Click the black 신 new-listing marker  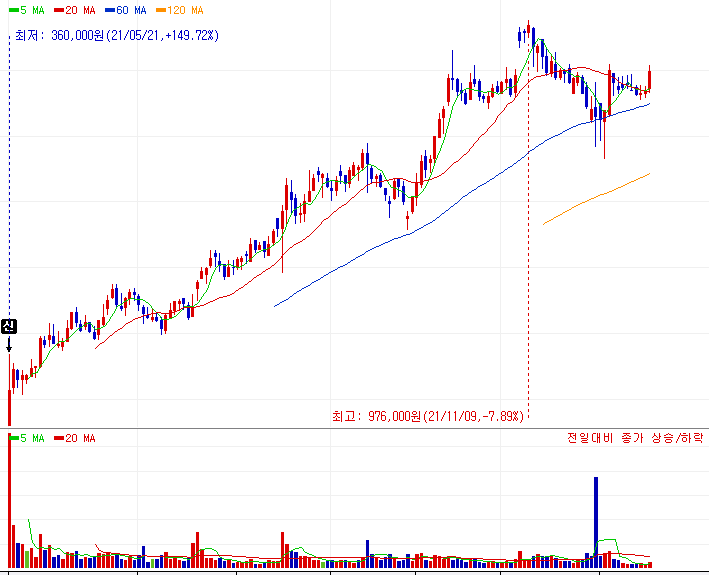click(x=9, y=326)
